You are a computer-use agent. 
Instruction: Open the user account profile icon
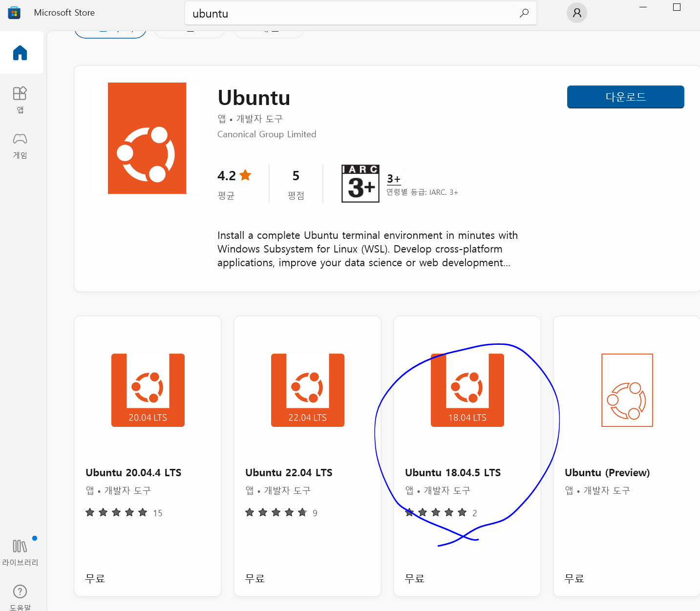(x=577, y=13)
